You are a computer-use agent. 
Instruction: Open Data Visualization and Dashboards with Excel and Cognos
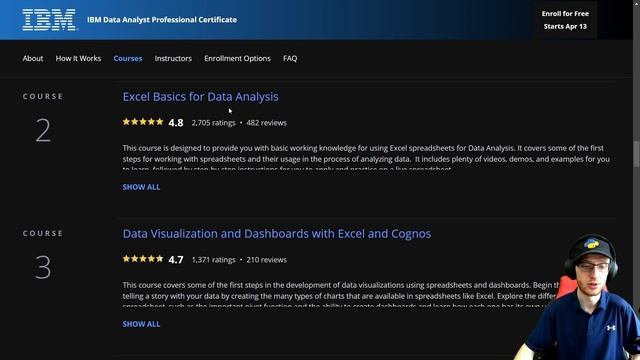(277, 233)
